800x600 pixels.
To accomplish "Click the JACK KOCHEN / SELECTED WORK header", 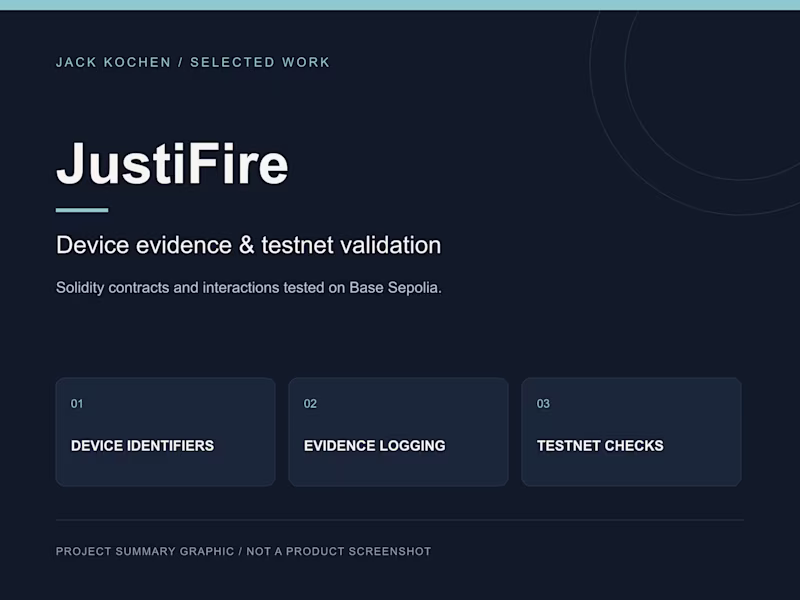I will (x=193, y=62).
